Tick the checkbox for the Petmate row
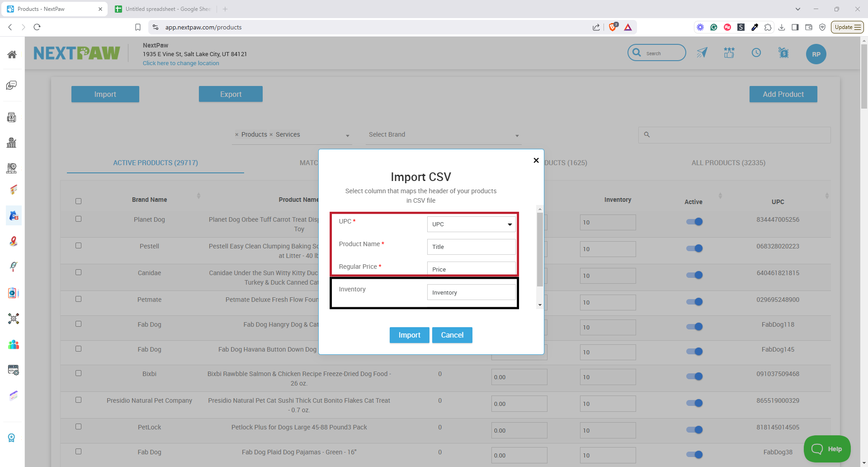 coord(78,299)
